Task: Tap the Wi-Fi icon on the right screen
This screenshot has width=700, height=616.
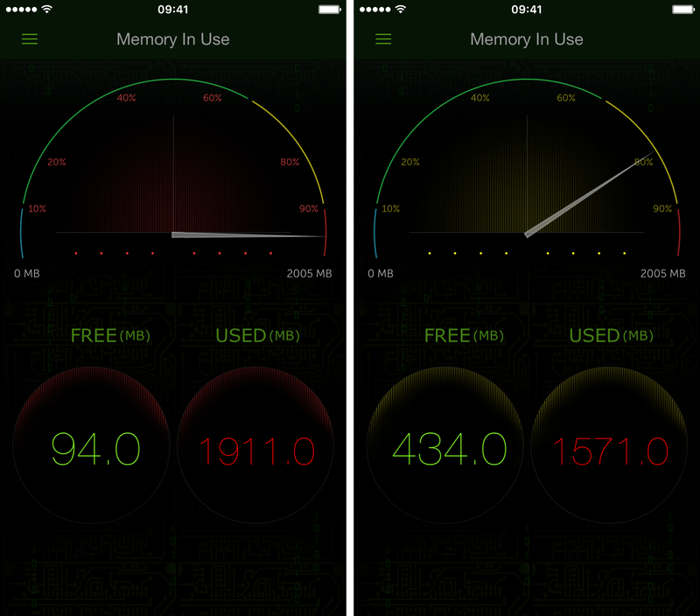Action: click(401, 10)
